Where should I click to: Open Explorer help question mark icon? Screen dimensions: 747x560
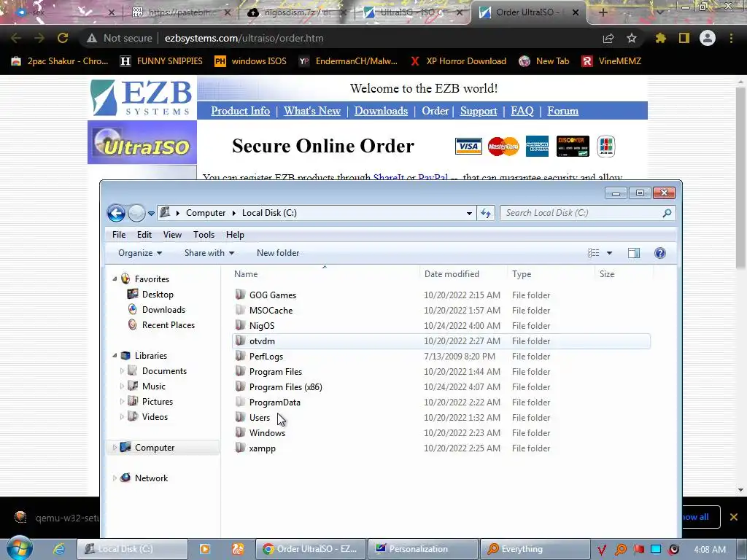[x=659, y=253]
